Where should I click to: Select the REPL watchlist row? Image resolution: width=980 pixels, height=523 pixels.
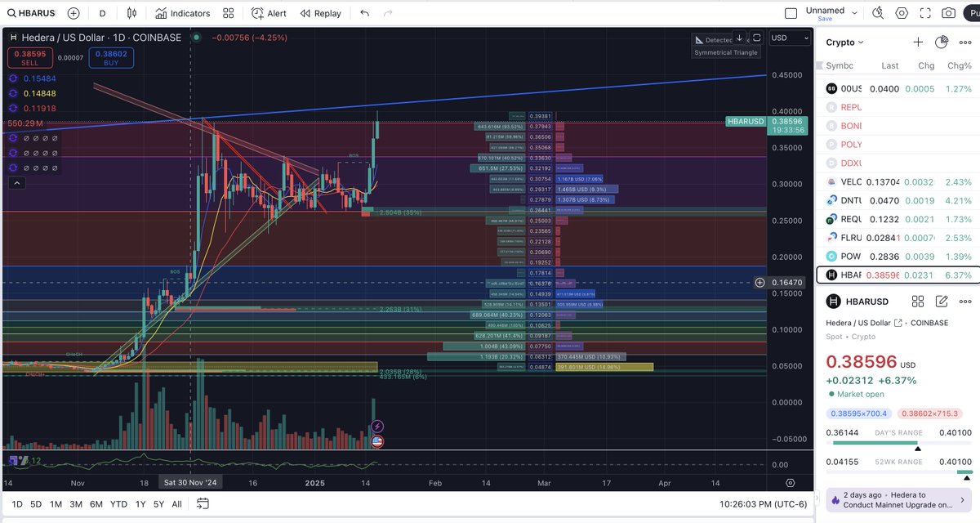pos(897,107)
